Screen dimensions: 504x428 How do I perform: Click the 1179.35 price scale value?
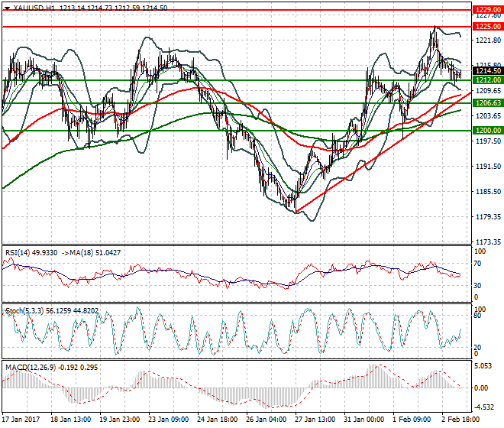coord(488,217)
